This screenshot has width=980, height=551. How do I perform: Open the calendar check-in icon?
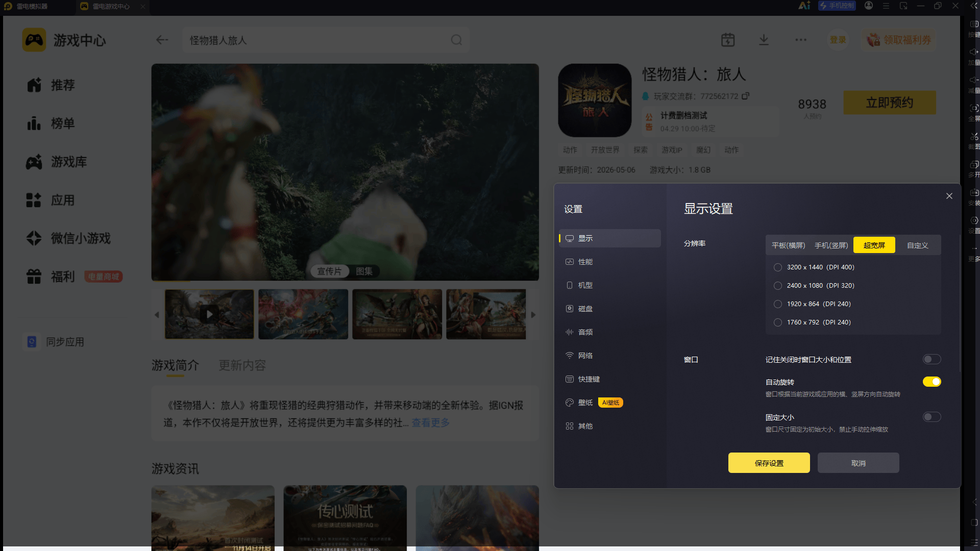point(728,40)
